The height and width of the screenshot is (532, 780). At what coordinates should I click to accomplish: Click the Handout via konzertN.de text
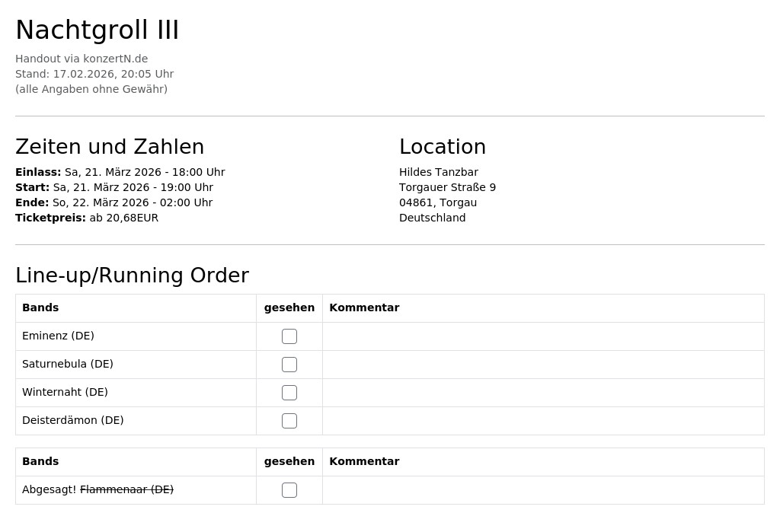[82, 59]
